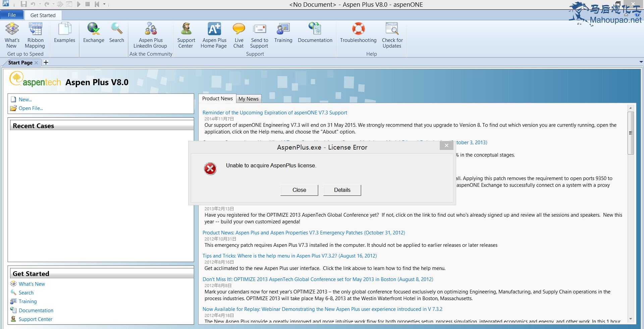Open the Examples ribbon icon

click(x=64, y=33)
